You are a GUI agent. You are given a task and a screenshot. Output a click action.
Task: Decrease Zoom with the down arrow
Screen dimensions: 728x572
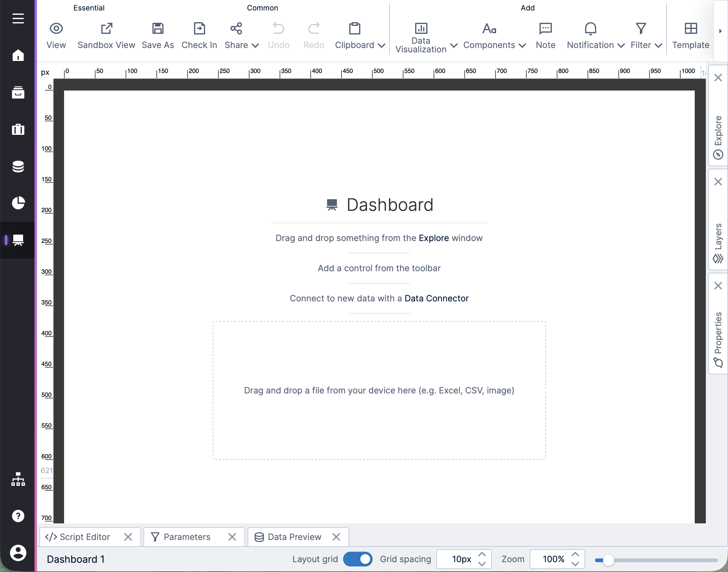coord(576,564)
